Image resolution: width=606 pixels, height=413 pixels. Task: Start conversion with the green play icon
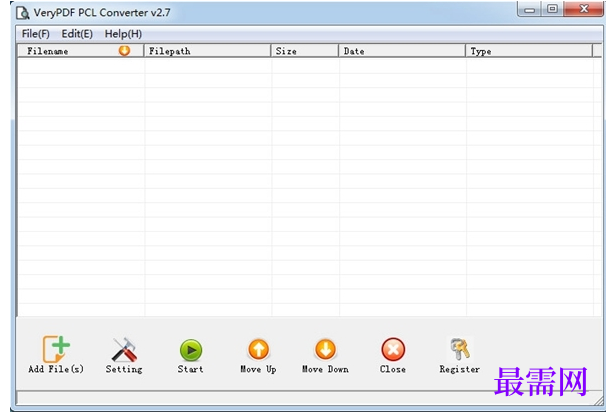tap(191, 350)
